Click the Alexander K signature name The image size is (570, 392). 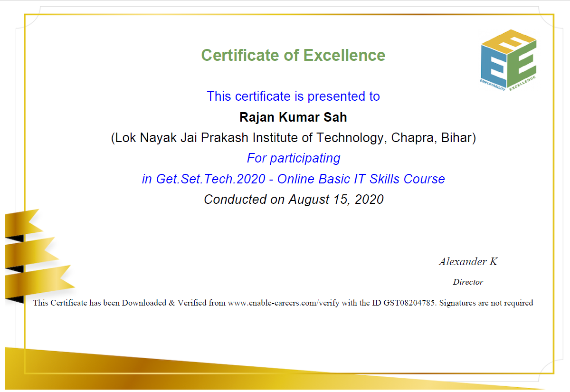tap(468, 262)
